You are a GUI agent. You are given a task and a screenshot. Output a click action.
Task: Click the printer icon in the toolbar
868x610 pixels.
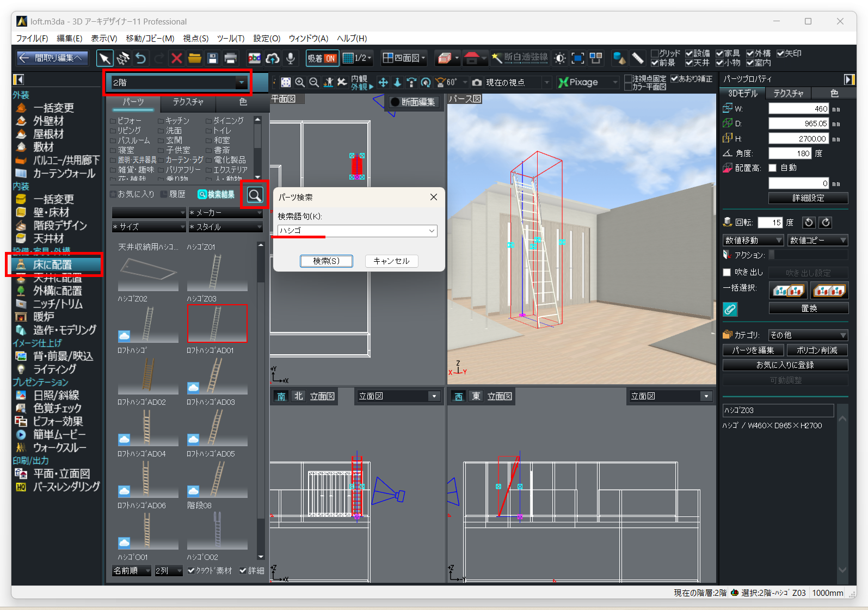pyautogui.click(x=231, y=58)
